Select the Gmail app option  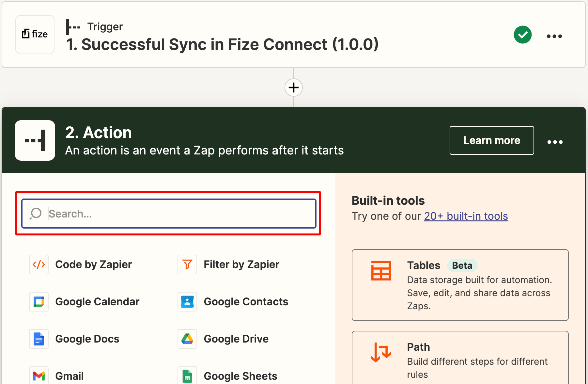point(69,376)
